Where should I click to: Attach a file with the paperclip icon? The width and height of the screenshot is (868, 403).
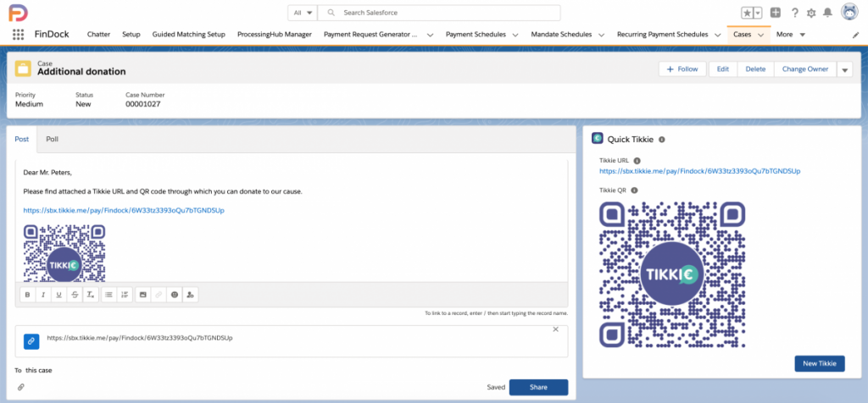point(21,387)
